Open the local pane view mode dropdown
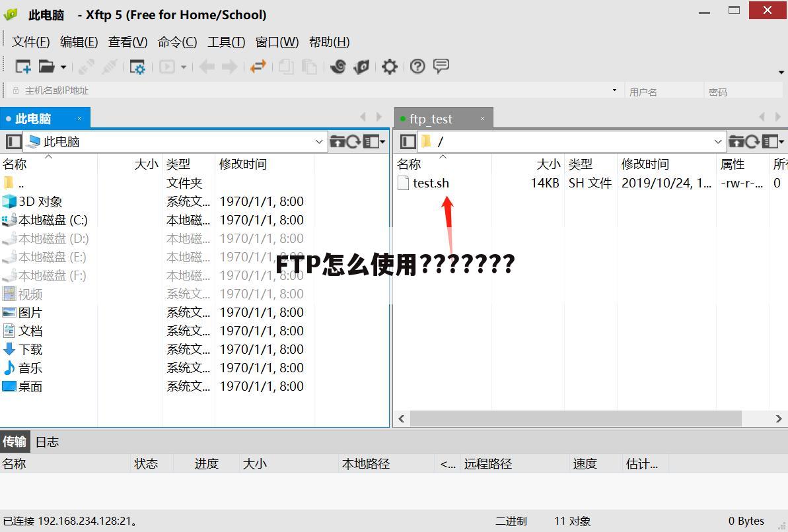 pyautogui.click(x=375, y=142)
